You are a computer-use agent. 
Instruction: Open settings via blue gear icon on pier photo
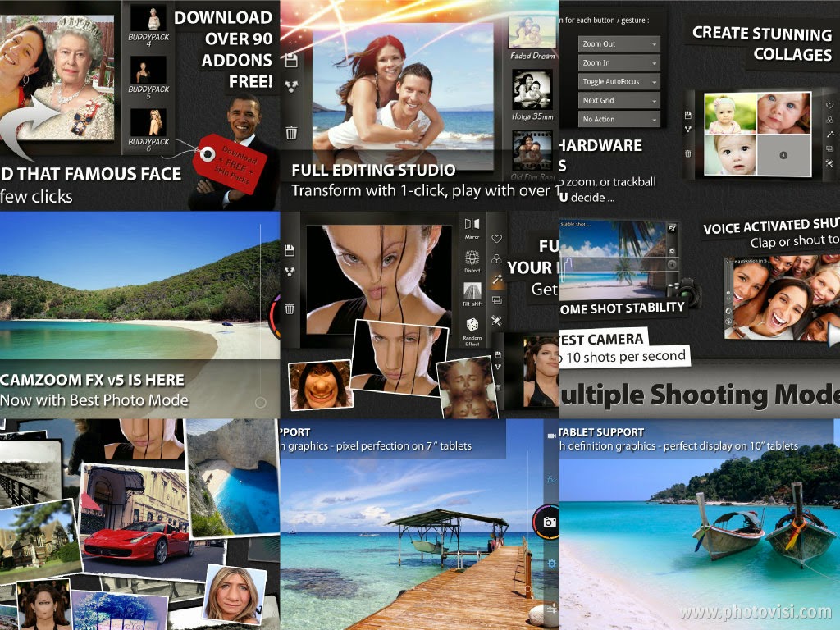click(551, 563)
